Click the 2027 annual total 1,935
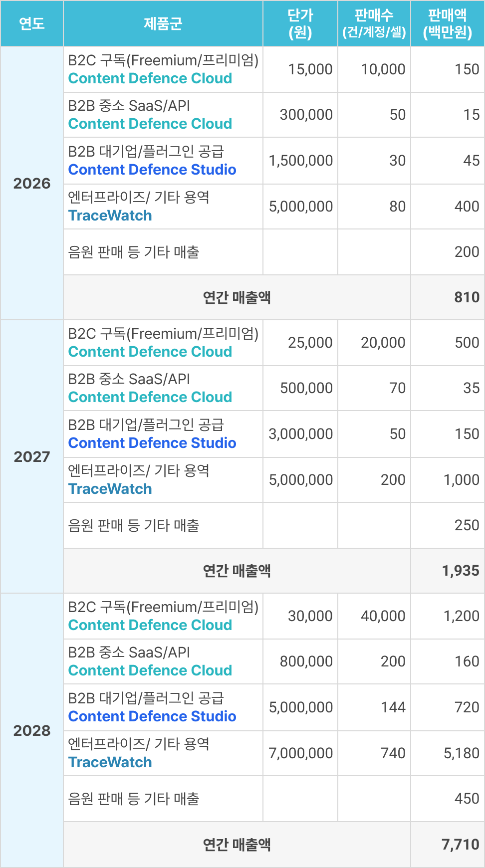This screenshot has width=485, height=868. click(x=460, y=571)
